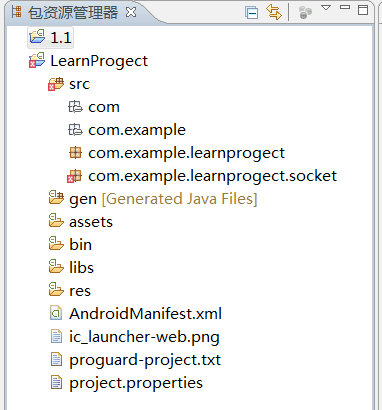Click the socket package error icon

[x=74, y=176]
